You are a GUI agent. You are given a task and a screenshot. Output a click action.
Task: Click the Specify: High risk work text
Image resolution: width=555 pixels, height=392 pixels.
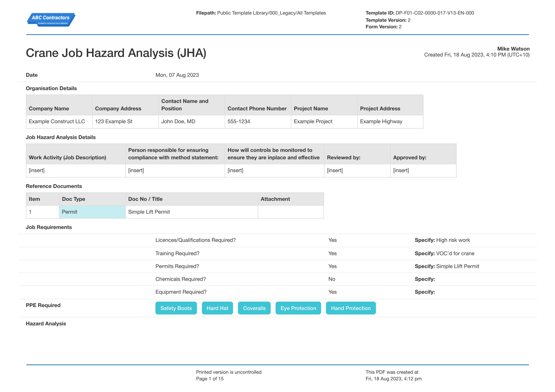pyautogui.click(x=442, y=240)
